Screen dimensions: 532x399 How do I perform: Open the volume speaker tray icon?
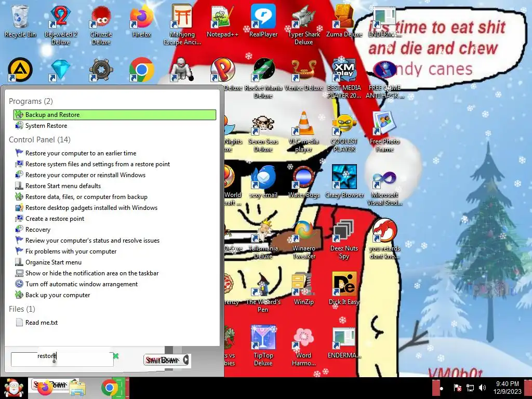point(482,388)
